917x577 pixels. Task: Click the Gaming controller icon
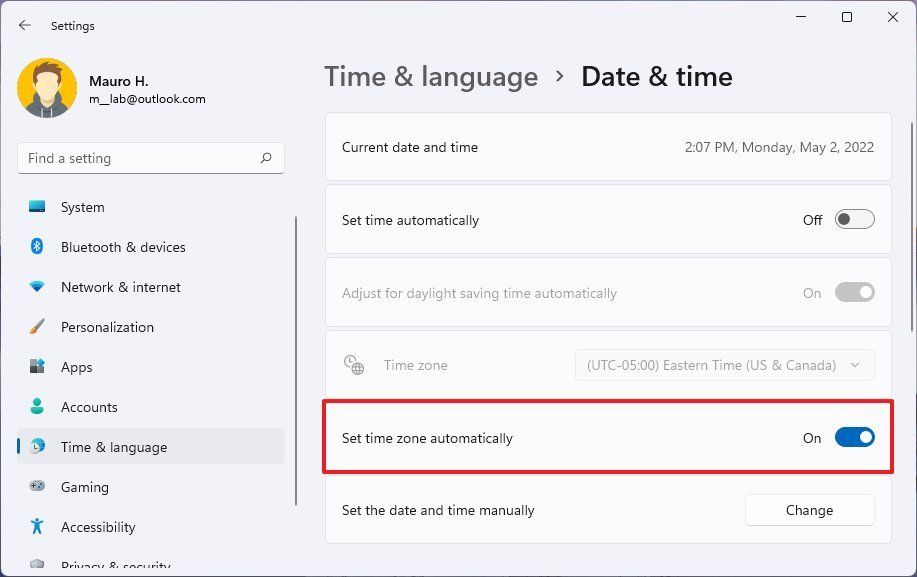click(x=37, y=487)
